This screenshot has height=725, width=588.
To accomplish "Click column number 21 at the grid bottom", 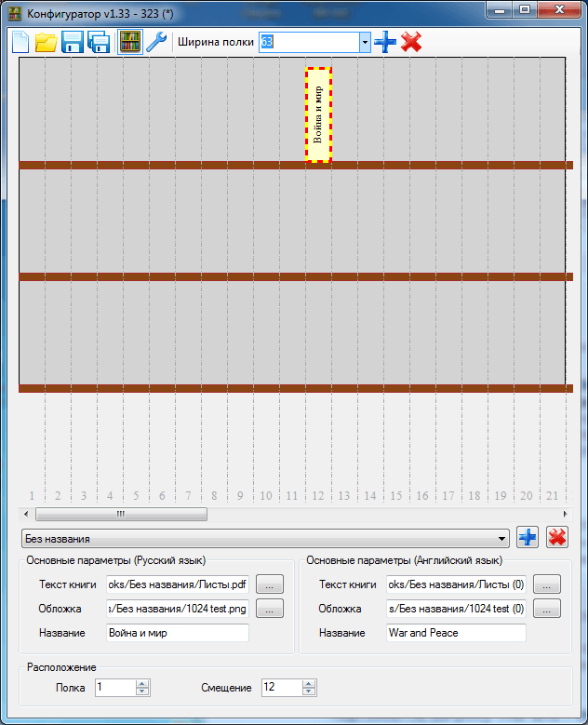I will click(553, 496).
